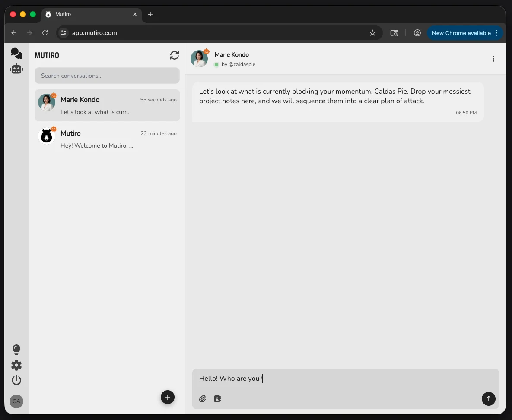Click the '23 minutes ago' timestamp

[x=159, y=133]
